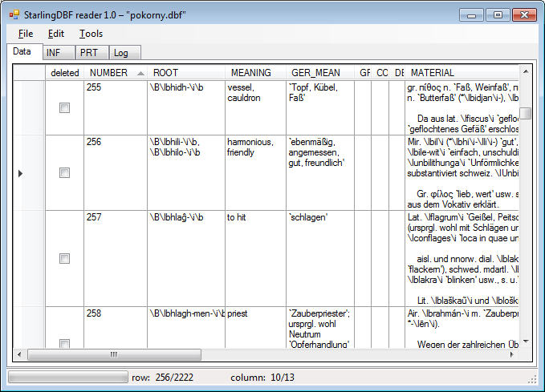545x392 pixels.
Task: Select MATERIAL cell starting 'Air. \Ibrahmán-'
Action: 462,327
